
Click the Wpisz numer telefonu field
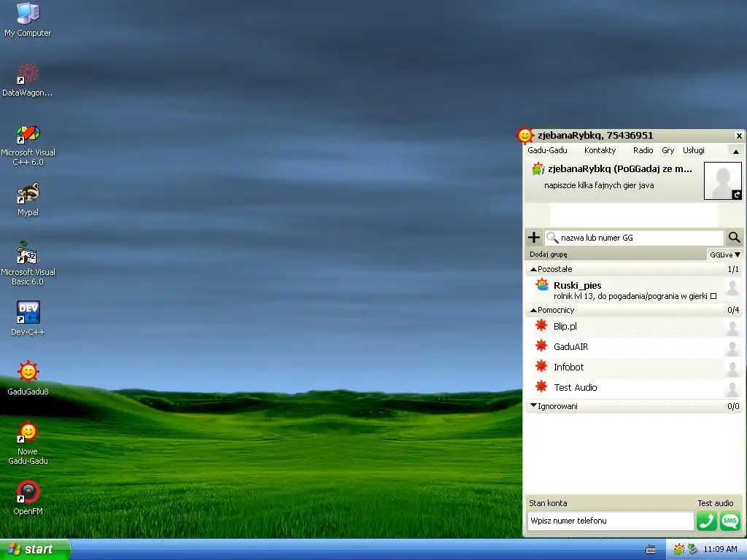point(611,521)
